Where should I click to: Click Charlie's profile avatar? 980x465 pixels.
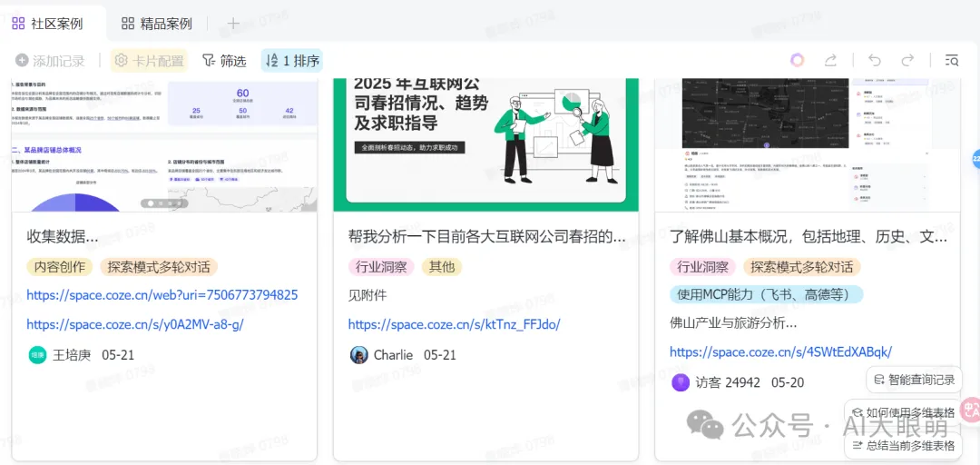click(358, 355)
